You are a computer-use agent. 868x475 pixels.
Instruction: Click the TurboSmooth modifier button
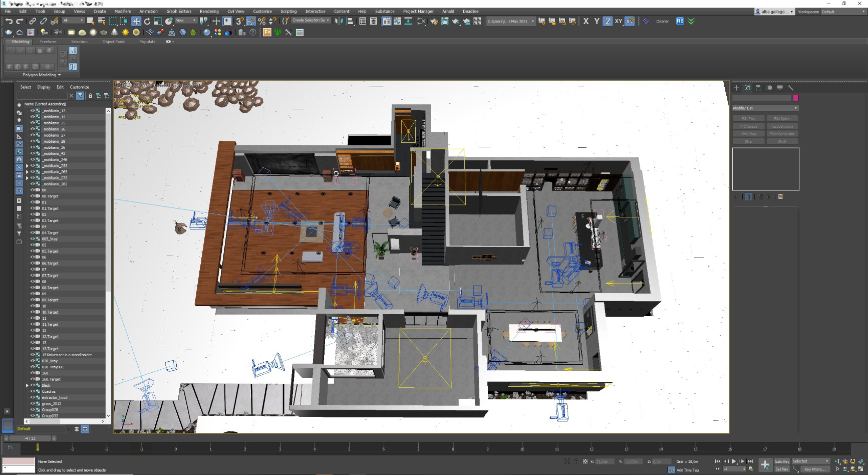[782, 126]
